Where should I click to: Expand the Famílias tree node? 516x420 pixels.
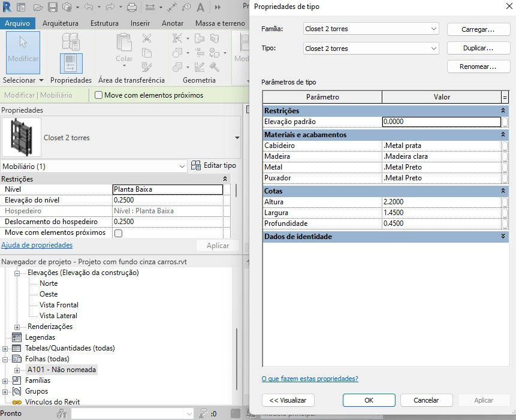5,381
